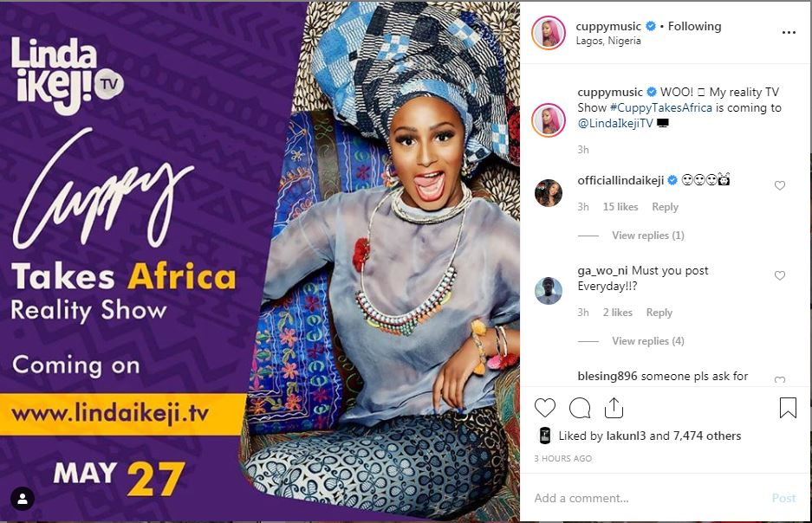Expand View replies (1)
Screen dimensions: 812x523
(x=648, y=236)
